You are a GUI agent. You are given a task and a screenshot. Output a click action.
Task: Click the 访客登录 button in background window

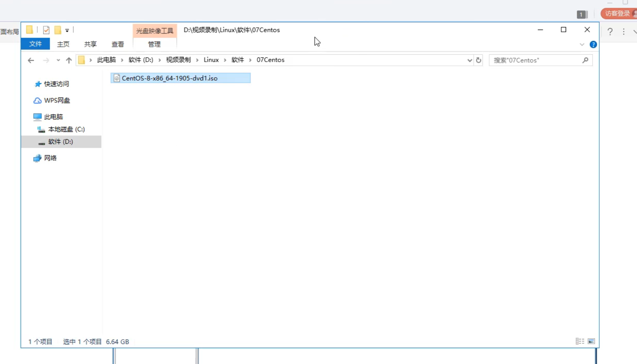pos(619,14)
